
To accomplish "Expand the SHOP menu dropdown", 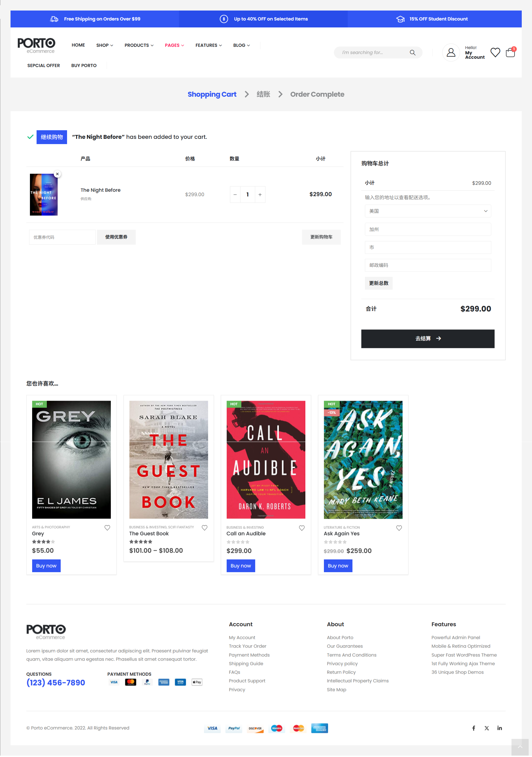I will pyautogui.click(x=104, y=45).
